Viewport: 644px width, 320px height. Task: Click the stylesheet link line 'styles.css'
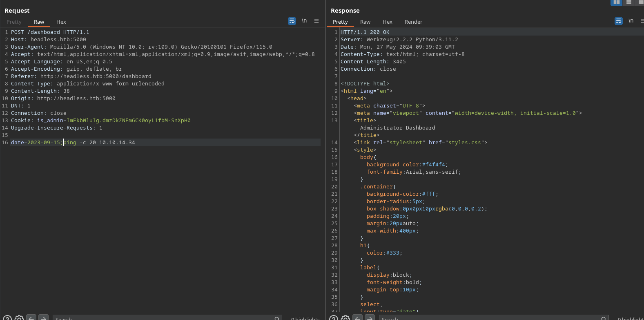[421, 143]
